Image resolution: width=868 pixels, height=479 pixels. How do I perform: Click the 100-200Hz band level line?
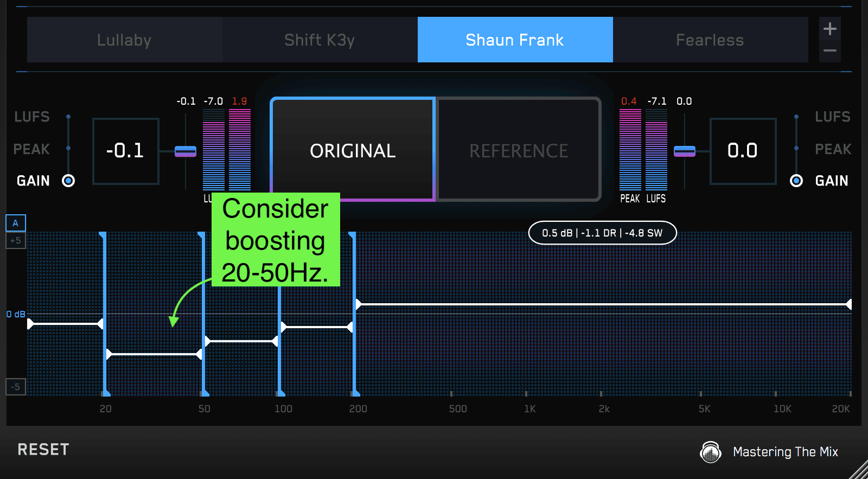click(317, 327)
